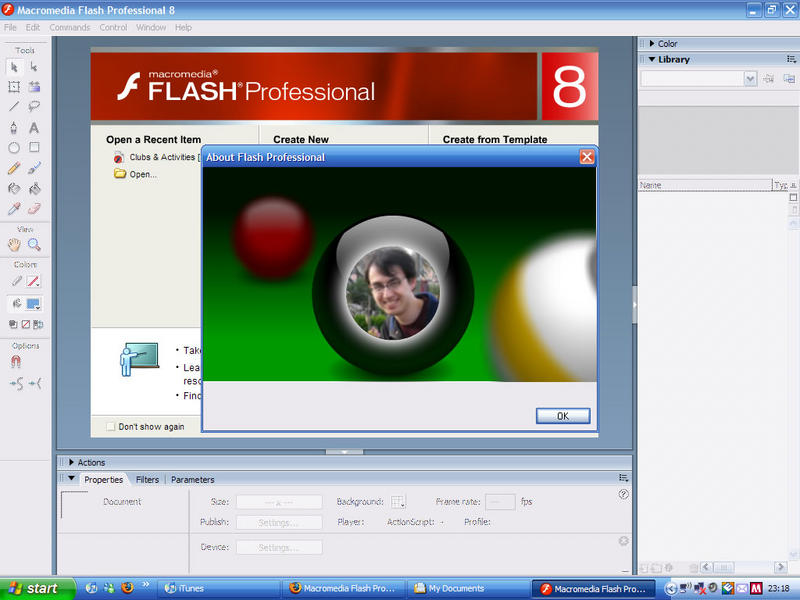This screenshot has height=600, width=800.
Task: Click the Swap Colors icon
Action: 38,324
